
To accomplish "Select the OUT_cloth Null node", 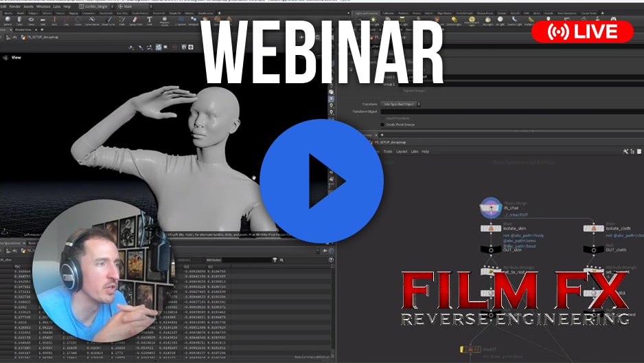I will (x=593, y=250).
